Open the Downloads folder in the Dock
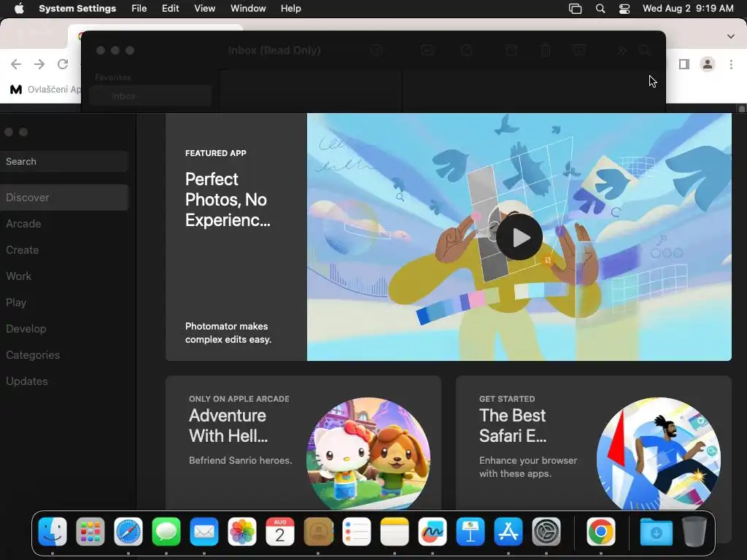Screen dimensions: 747x560 (656, 532)
